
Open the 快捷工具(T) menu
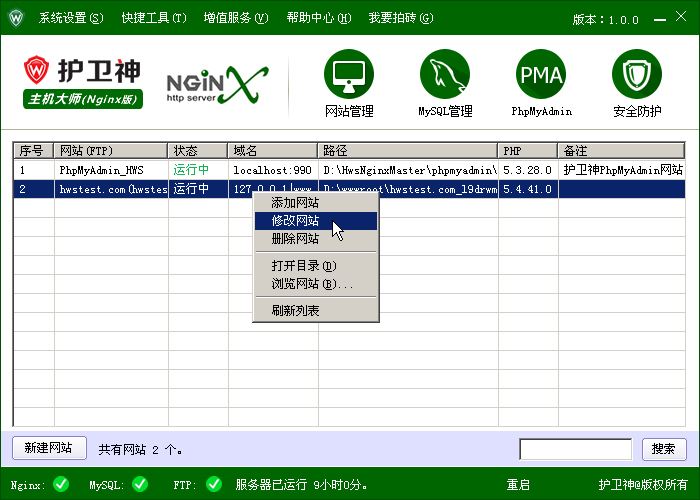(154, 18)
